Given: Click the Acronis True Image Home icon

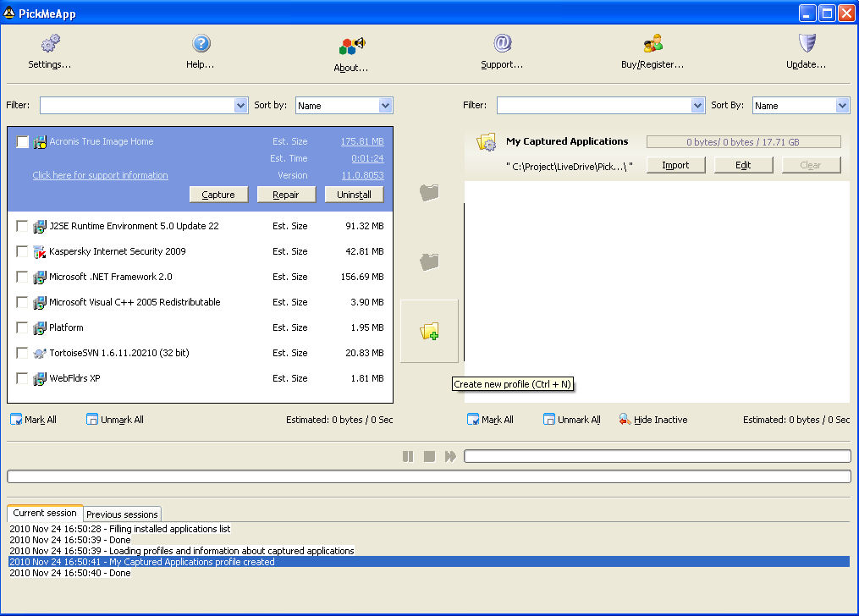Looking at the screenshot, I should pyautogui.click(x=40, y=142).
